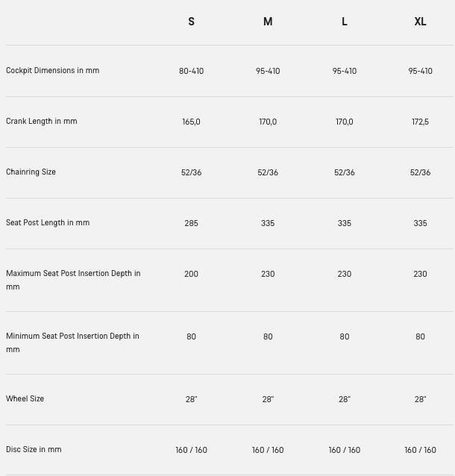This screenshot has height=476, width=455.
Task: Click the 28" wheel size for L
Action: (x=344, y=399)
